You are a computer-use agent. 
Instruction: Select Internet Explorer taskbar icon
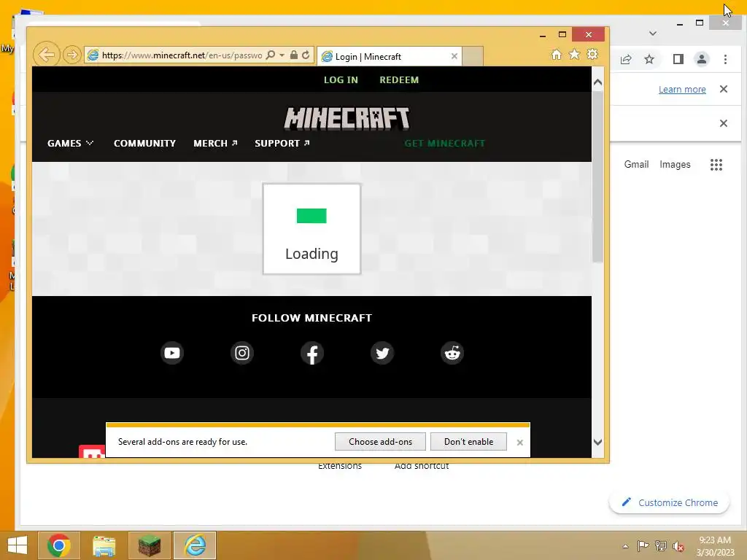click(x=195, y=545)
